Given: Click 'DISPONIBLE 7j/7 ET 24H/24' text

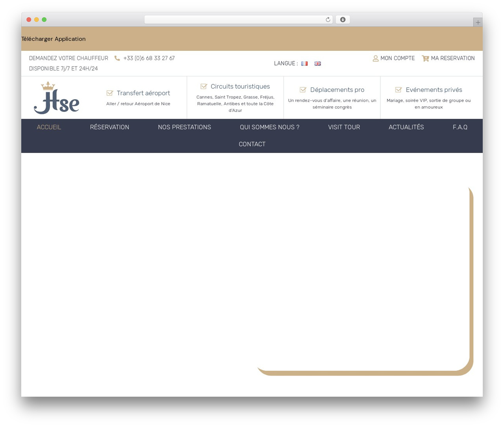Looking at the screenshot, I should click(x=63, y=69).
